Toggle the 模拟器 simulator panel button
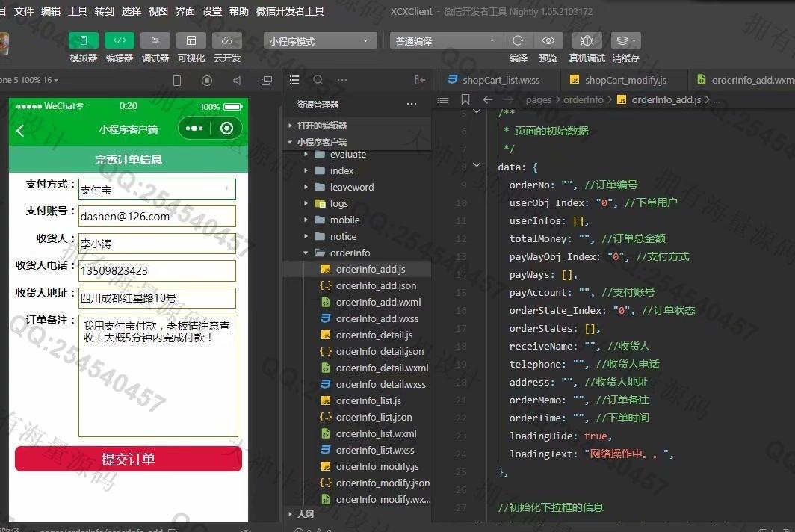 click(84, 40)
